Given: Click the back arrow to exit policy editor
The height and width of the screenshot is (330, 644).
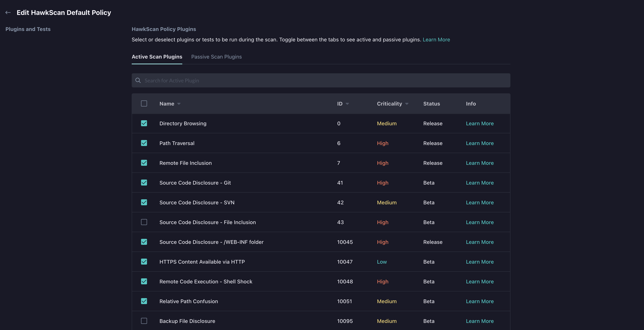Looking at the screenshot, I should pyautogui.click(x=8, y=12).
